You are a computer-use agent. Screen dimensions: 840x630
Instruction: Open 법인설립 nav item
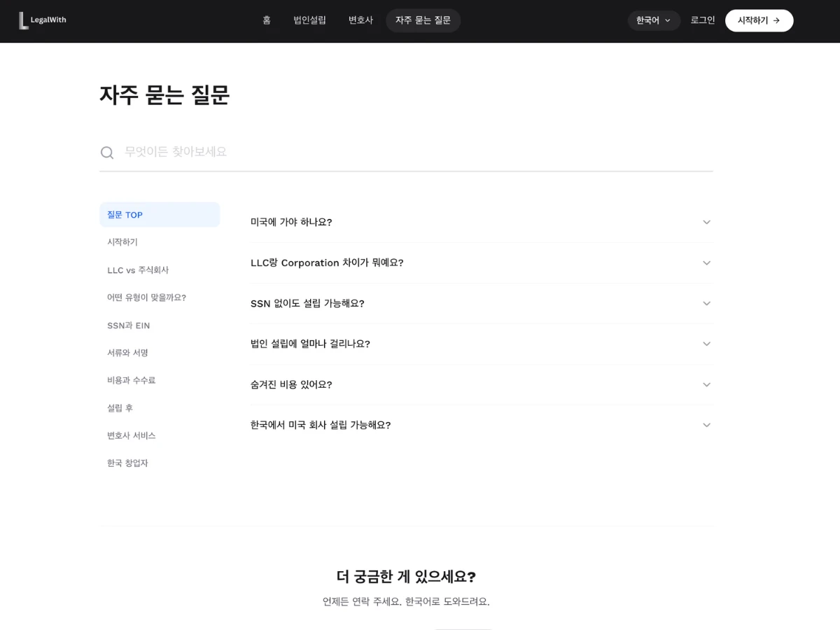pyautogui.click(x=309, y=20)
